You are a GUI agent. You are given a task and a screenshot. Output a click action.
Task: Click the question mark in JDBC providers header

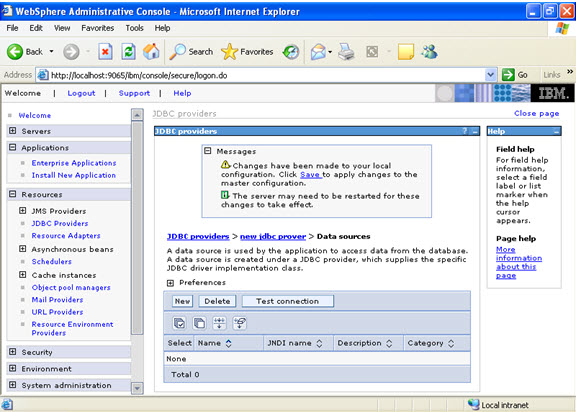465,131
